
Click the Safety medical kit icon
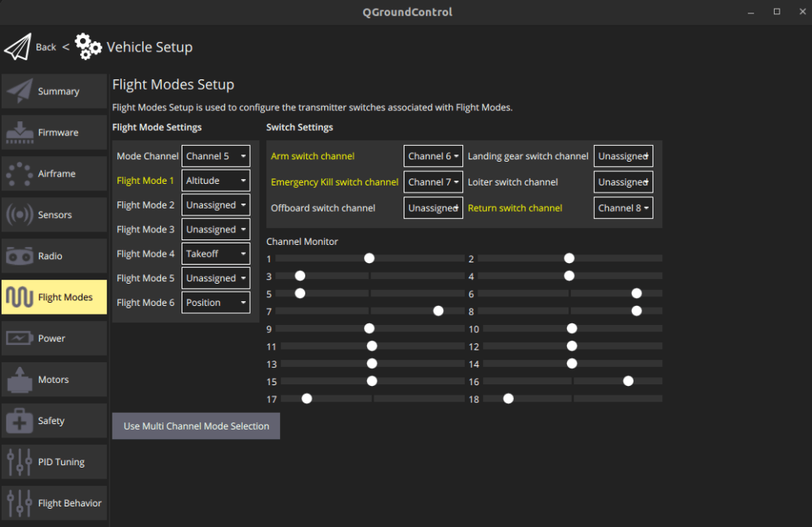(20, 422)
